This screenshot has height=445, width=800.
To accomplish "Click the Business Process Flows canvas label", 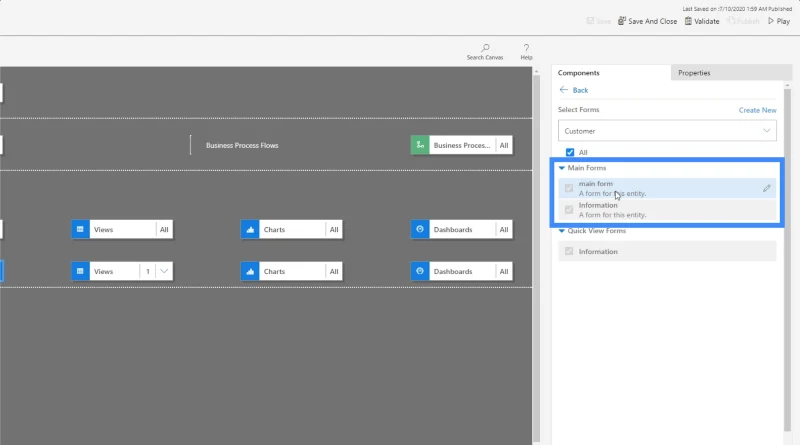I will pyautogui.click(x=242, y=145).
